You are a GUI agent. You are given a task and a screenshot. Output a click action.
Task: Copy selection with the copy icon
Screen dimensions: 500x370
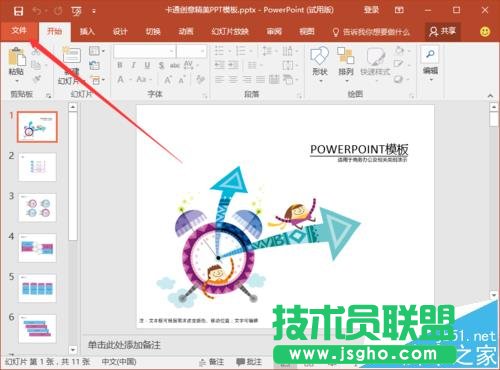click(36, 65)
